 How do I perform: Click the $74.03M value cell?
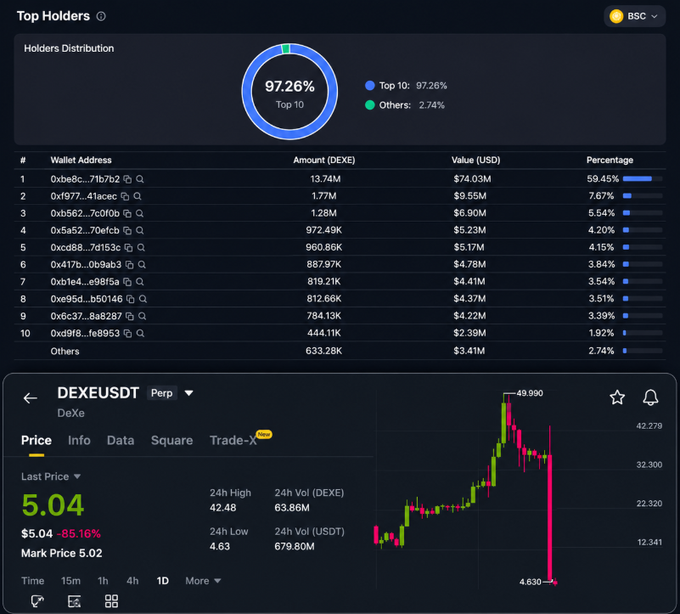[x=472, y=179]
